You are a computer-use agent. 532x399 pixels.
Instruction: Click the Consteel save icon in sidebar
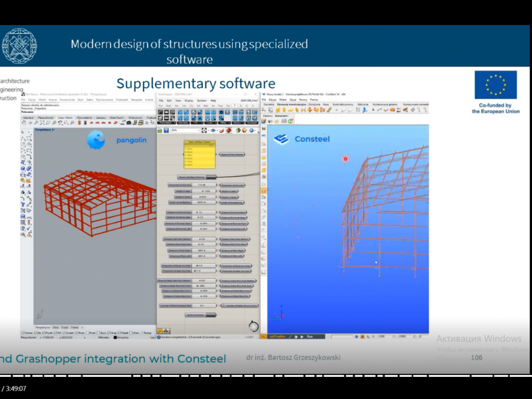pos(263,129)
